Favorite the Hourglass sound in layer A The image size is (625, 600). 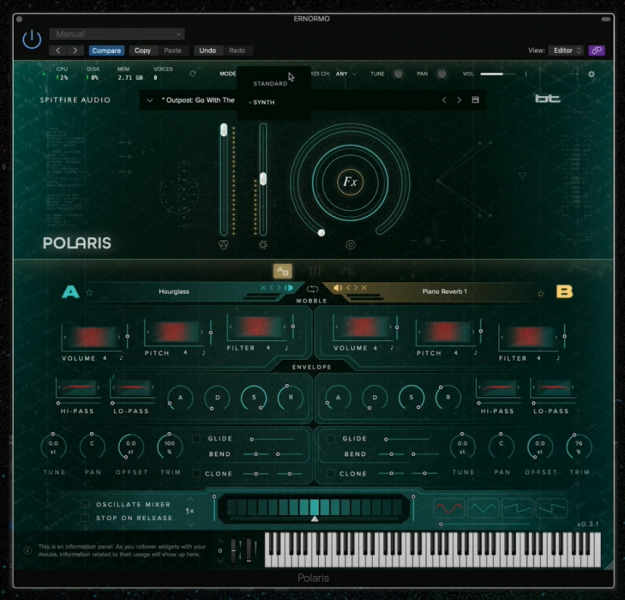click(x=89, y=293)
